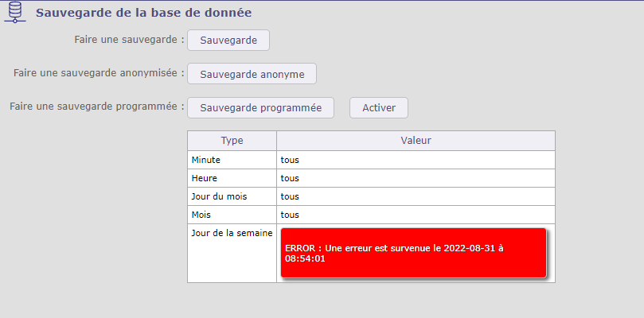This screenshot has width=644, height=318.
Task: Select the Heure row label
Action: coord(205,178)
